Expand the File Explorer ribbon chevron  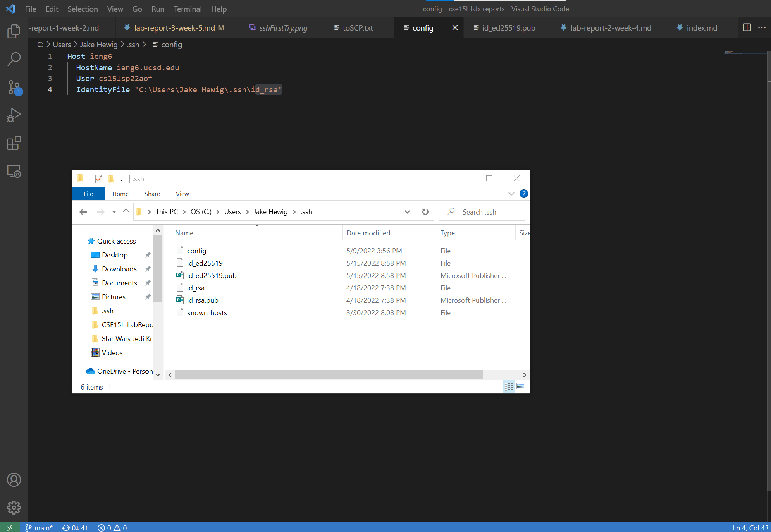(x=511, y=194)
